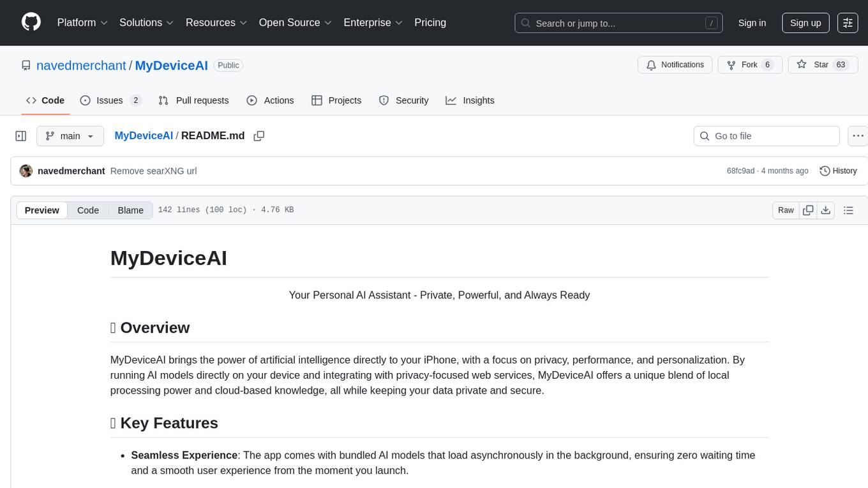Expand the file tree side panel

[x=21, y=136]
